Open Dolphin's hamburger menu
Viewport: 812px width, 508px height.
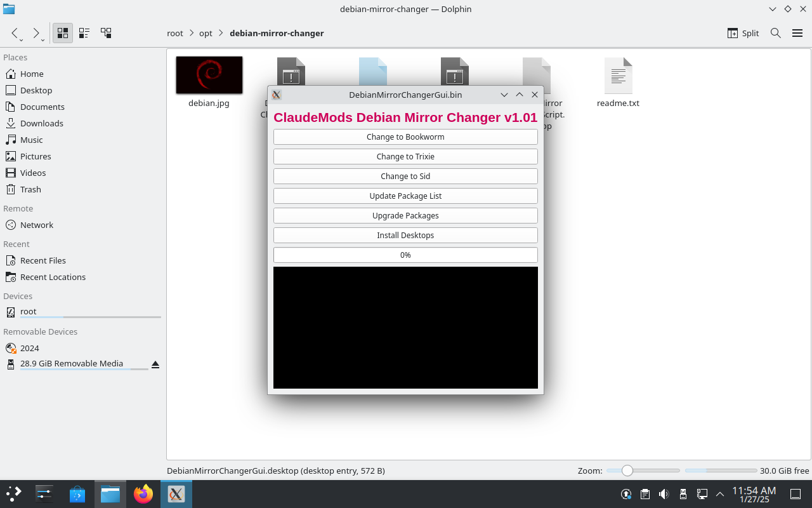[x=797, y=33]
